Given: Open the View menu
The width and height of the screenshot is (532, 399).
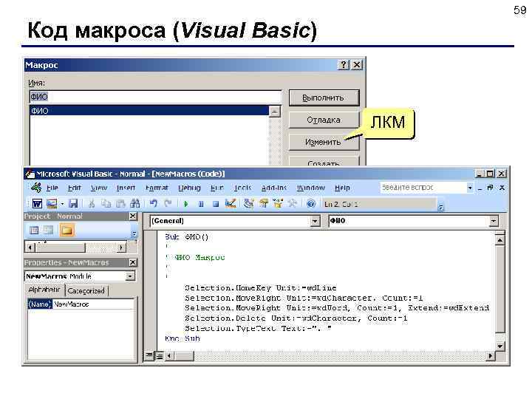Looking at the screenshot, I should 99,188.
